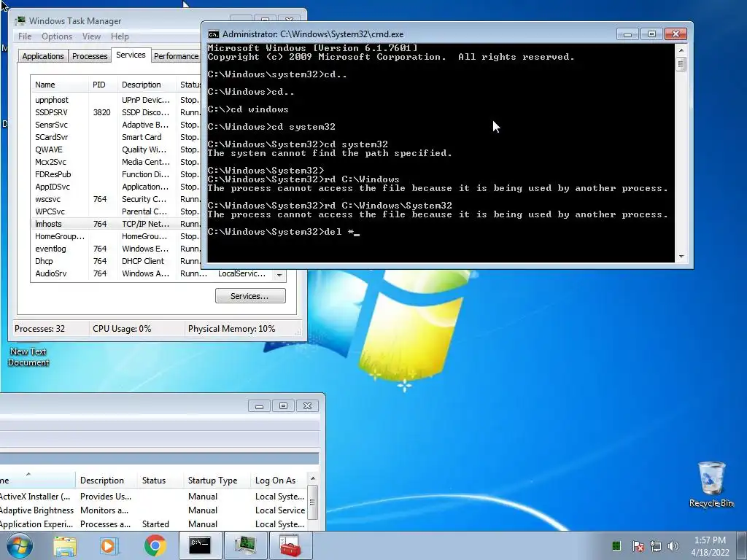Open the Start menu orb
This screenshot has height=560, width=747.
[x=20, y=545]
